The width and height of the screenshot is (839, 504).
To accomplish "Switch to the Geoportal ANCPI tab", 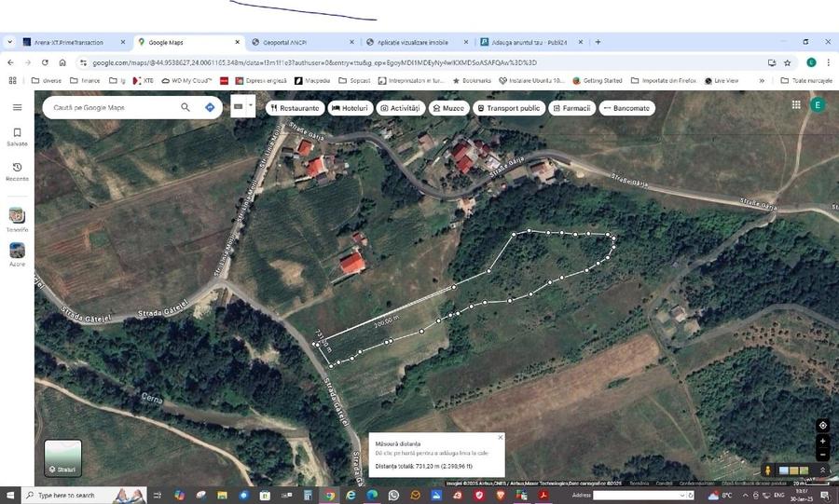I will pyautogui.click(x=302, y=42).
